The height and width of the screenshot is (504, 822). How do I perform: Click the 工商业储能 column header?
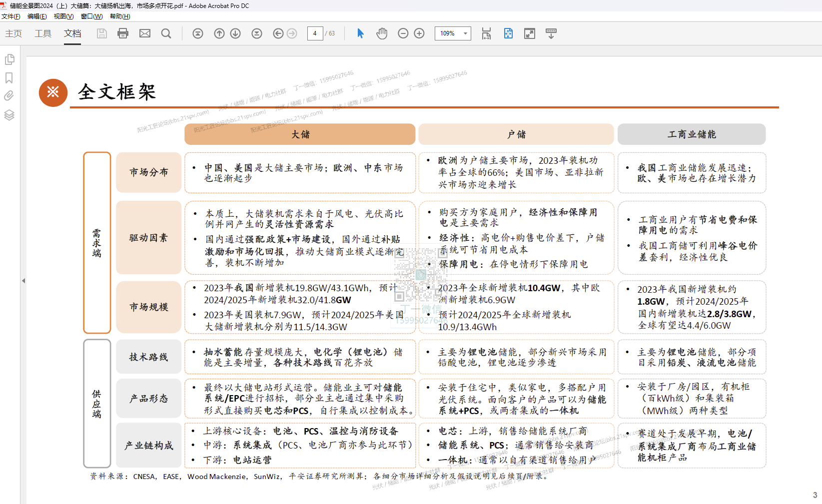tap(692, 134)
